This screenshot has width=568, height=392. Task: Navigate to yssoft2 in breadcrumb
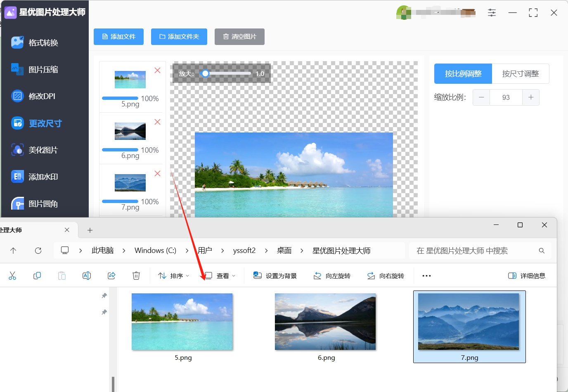pyautogui.click(x=244, y=250)
